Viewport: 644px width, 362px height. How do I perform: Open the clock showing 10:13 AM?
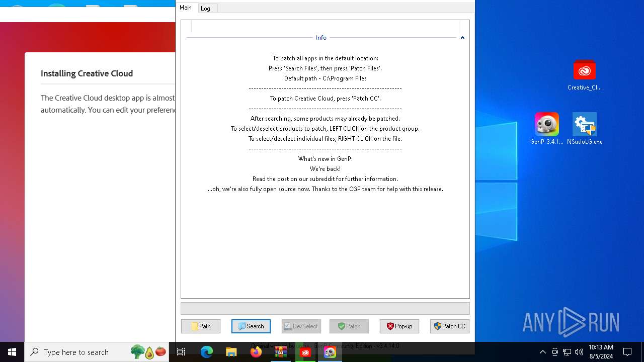(x=601, y=352)
